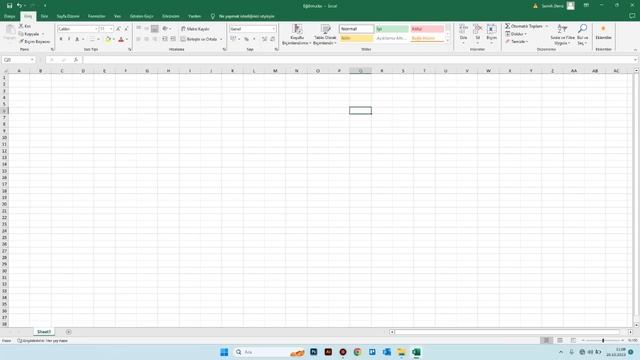Toggle italic formatting
The image size is (640, 360).
(69, 39)
